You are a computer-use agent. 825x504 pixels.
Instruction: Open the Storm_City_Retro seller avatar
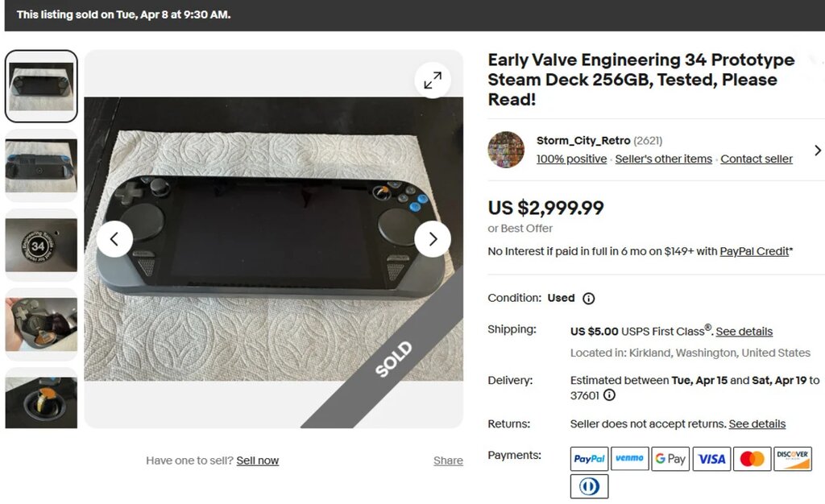coord(506,150)
